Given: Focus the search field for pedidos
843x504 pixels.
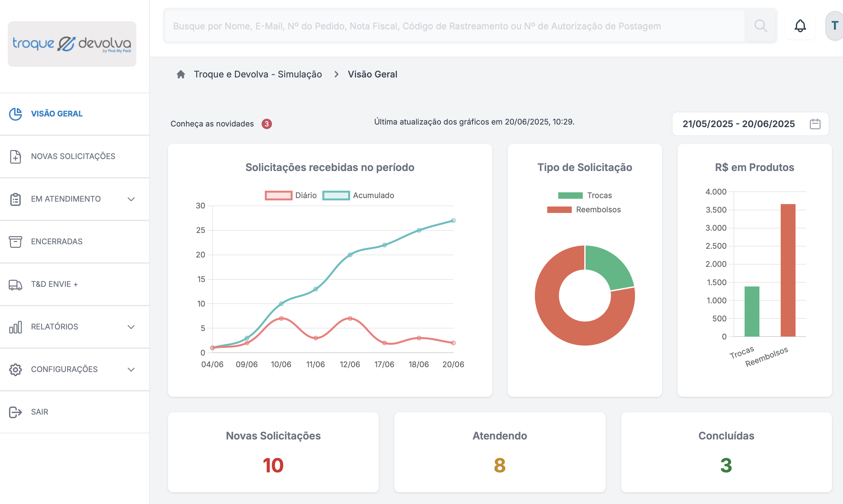Looking at the screenshot, I should pyautogui.click(x=454, y=26).
